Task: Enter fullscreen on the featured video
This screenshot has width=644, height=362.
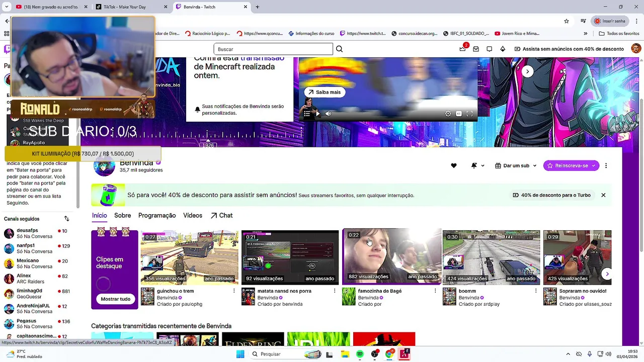Action: (x=469, y=114)
